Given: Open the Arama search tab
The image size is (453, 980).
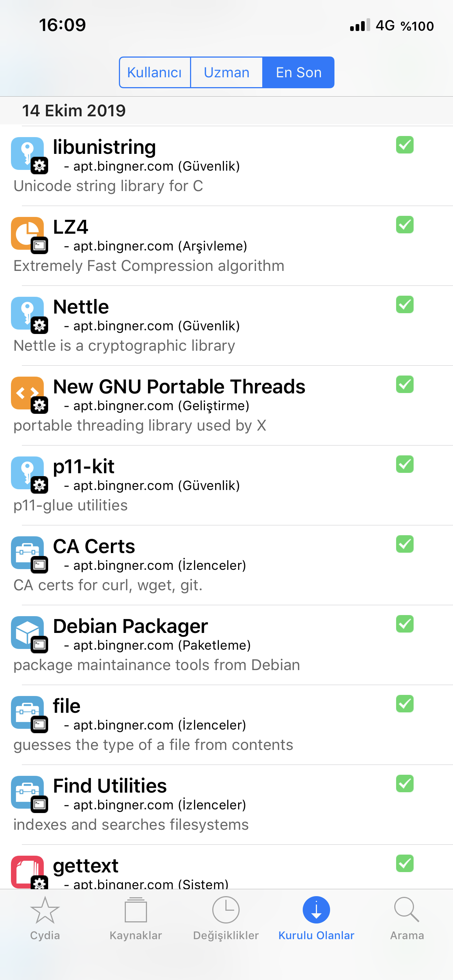Looking at the screenshot, I should 407,918.
